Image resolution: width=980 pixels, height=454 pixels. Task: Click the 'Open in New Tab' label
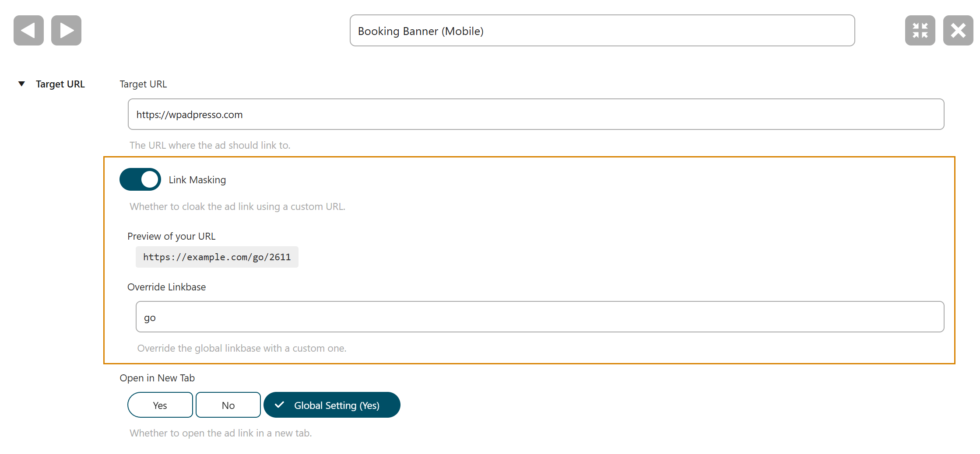click(x=157, y=378)
